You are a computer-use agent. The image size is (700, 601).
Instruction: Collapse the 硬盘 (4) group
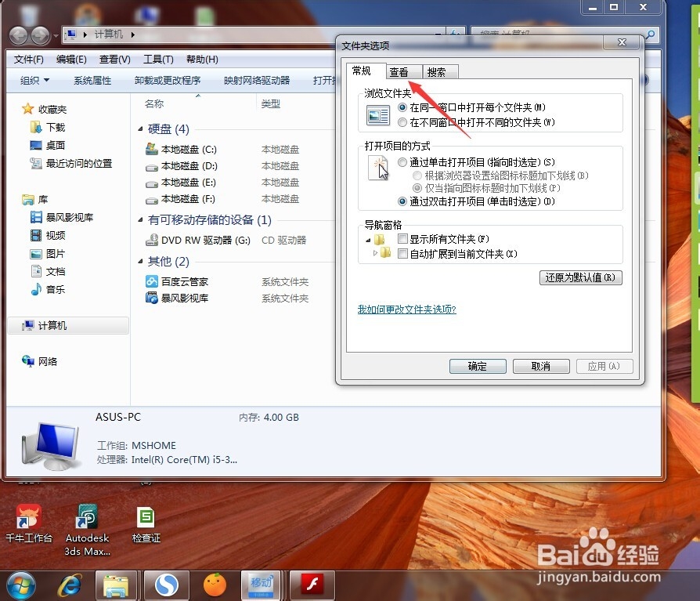pyautogui.click(x=140, y=129)
